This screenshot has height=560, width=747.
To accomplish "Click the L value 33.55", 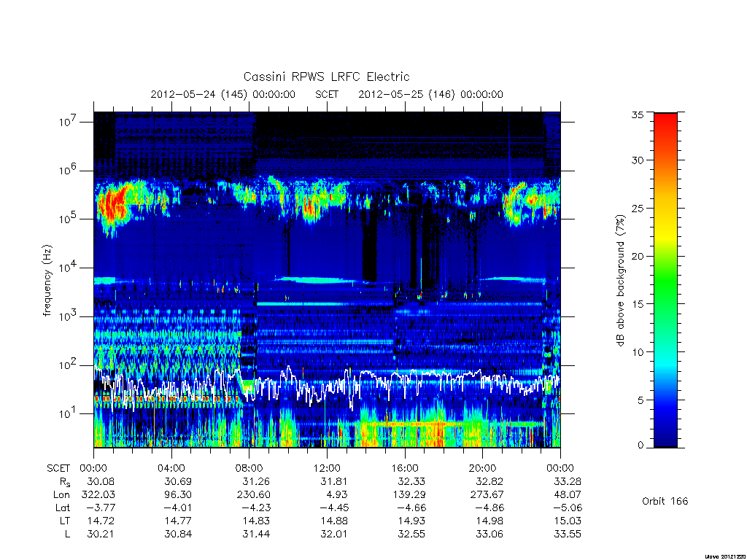I will tap(568, 534).
